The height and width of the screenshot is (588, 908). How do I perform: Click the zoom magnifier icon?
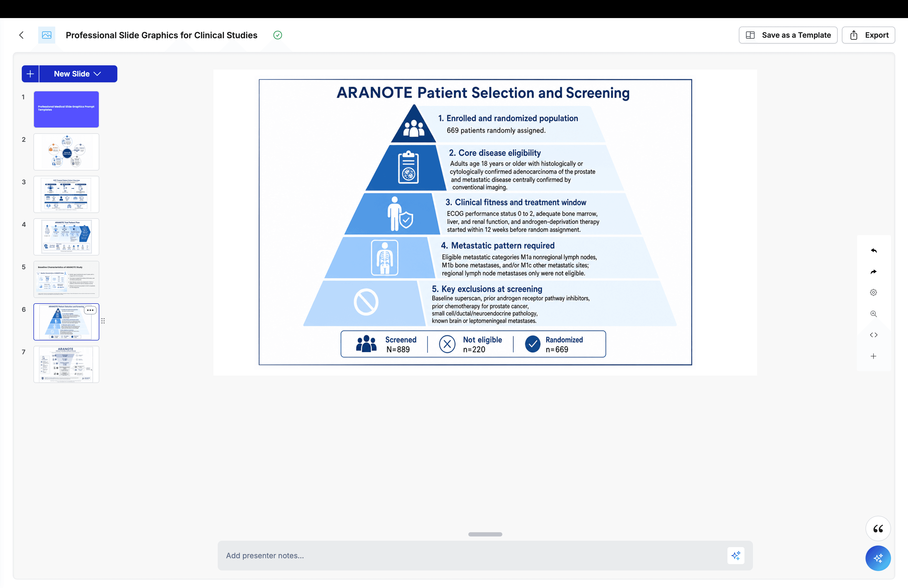click(x=874, y=314)
